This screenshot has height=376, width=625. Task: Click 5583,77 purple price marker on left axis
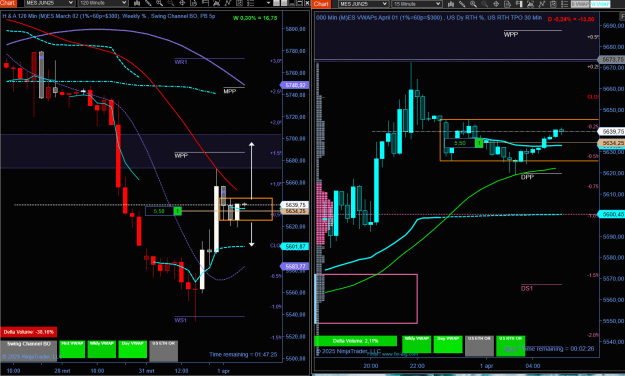pos(294,266)
